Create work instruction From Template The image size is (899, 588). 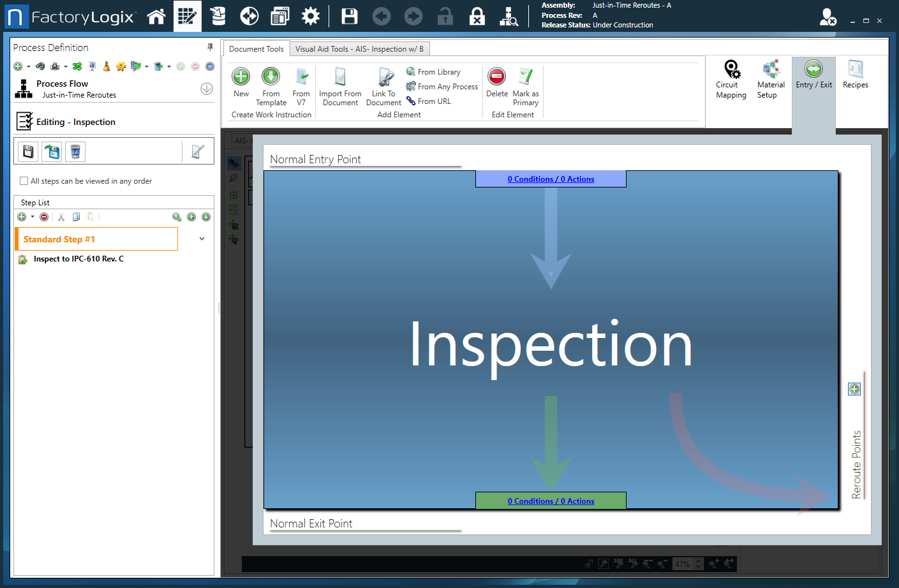coord(271,77)
